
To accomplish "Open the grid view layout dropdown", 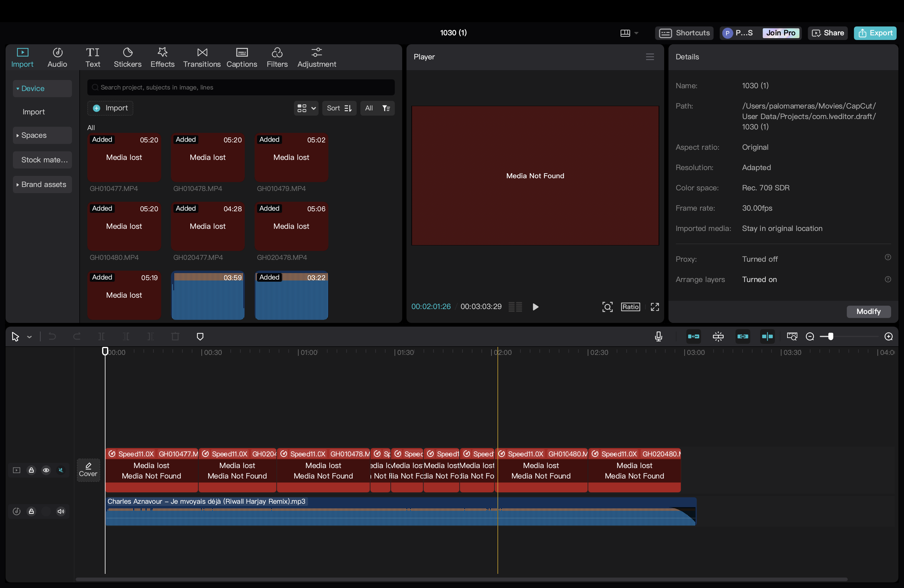I will pos(306,108).
